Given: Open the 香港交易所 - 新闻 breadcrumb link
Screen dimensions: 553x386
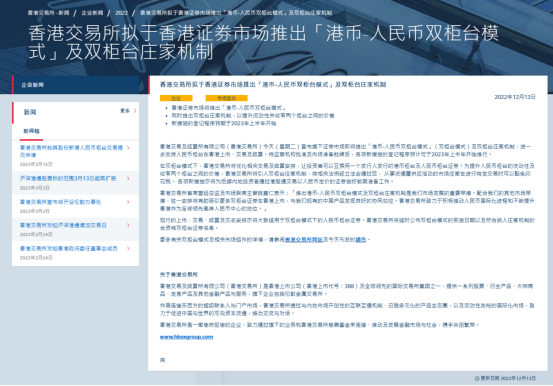Looking at the screenshot, I should (x=49, y=13).
